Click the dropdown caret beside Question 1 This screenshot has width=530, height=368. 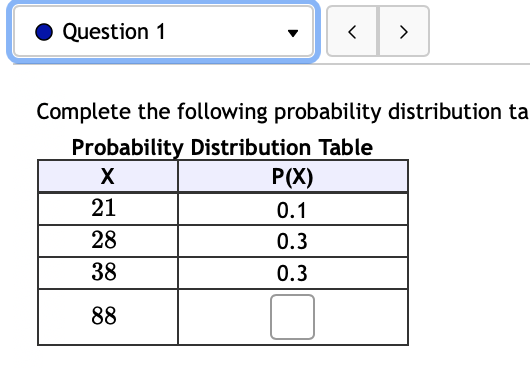point(293,33)
